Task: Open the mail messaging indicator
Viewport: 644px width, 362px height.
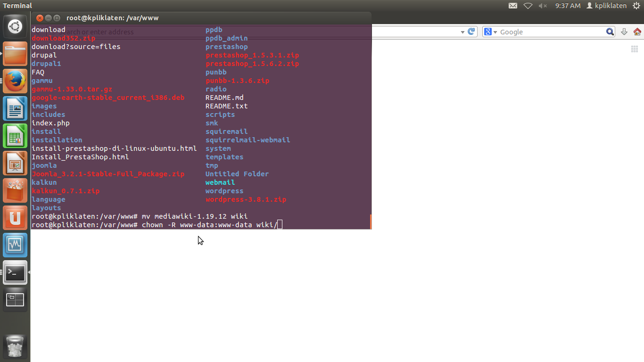Action: tap(513, 6)
